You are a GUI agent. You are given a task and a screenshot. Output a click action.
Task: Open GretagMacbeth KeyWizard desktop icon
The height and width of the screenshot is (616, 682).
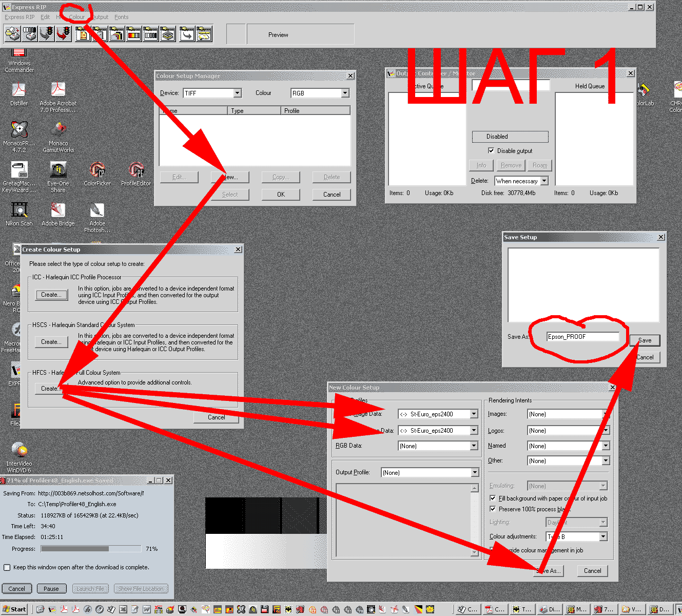click(x=19, y=177)
